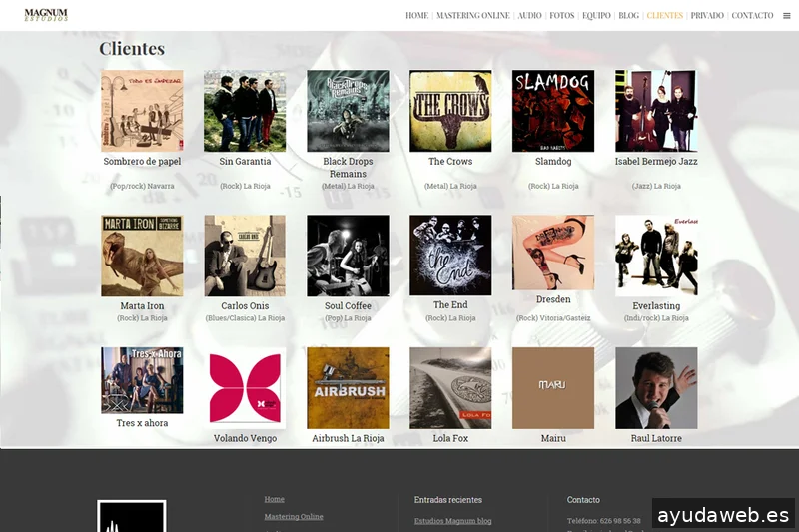Open the BLOG menu item

(x=628, y=15)
